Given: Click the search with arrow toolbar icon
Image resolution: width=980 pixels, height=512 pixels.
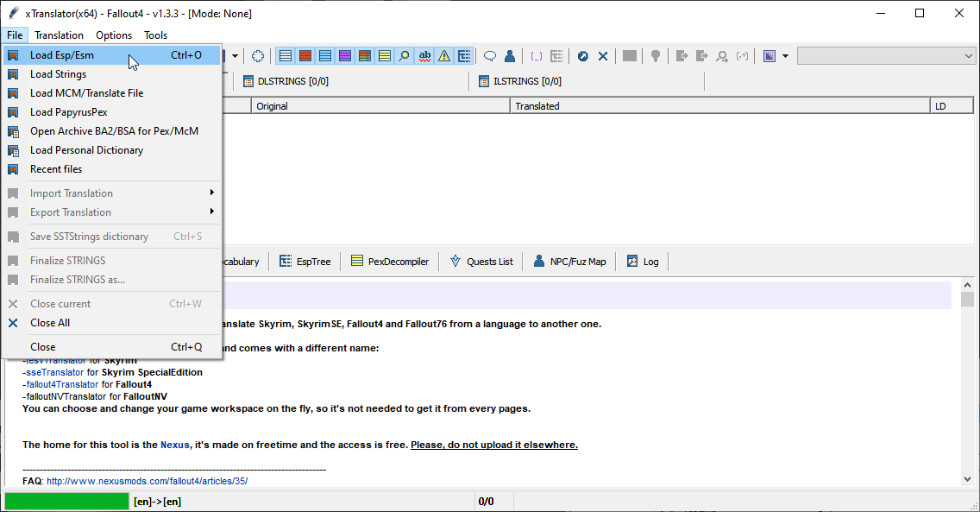Looking at the screenshot, I should [x=722, y=56].
